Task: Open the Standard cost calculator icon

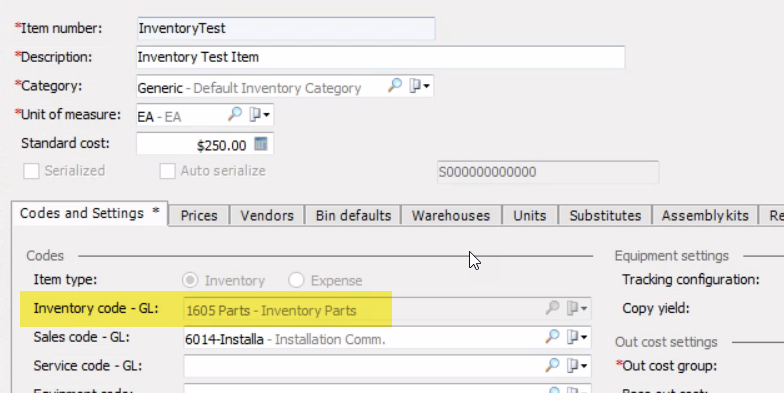Action: click(260, 144)
